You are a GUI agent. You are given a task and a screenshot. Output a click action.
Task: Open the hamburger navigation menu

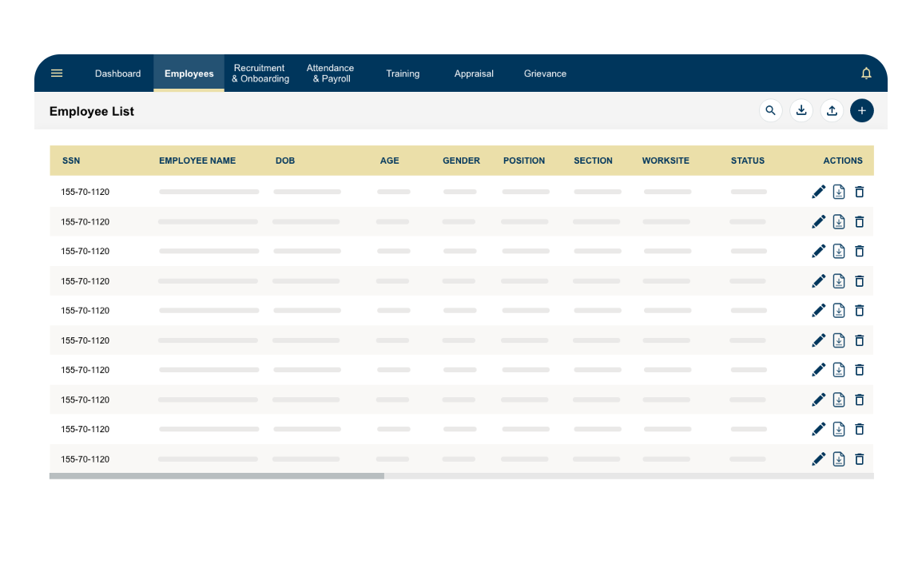tap(57, 73)
